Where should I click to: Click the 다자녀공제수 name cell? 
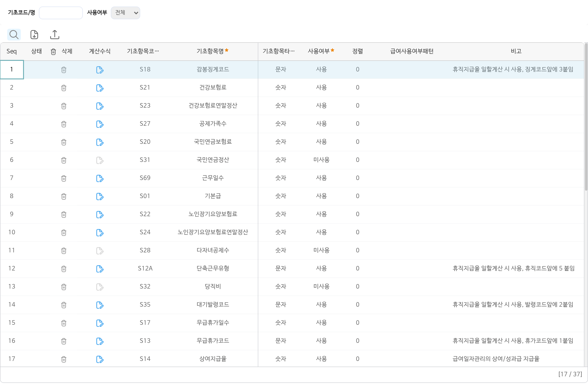pos(213,250)
